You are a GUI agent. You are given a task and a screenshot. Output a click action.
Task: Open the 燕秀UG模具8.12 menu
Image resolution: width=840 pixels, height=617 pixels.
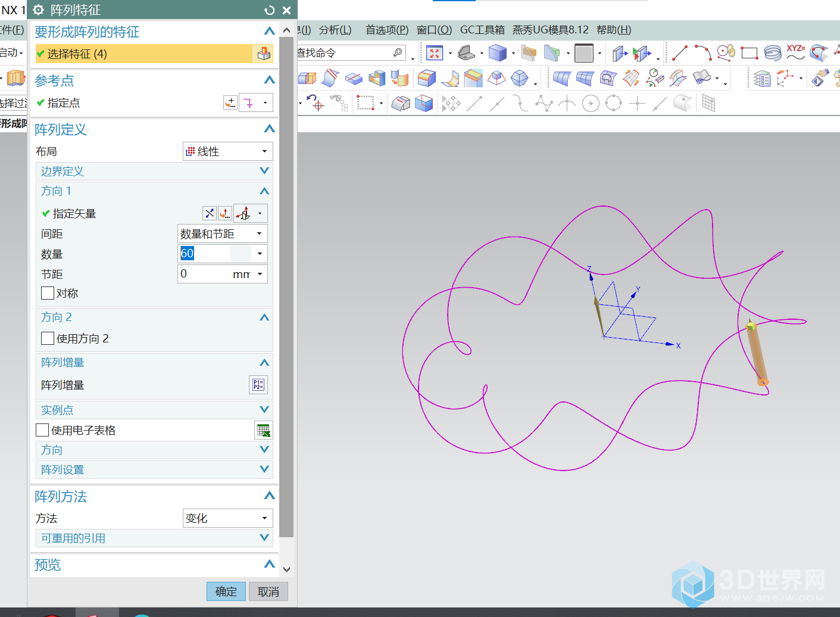(x=551, y=30)
